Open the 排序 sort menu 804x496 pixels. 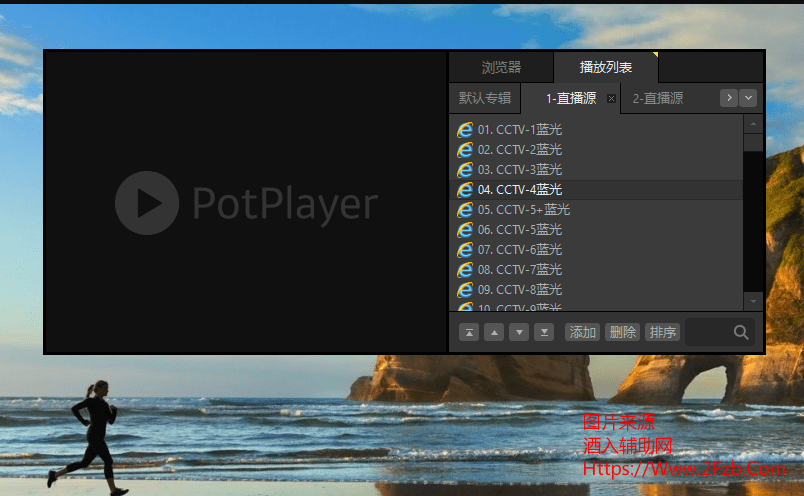point(662,332)
